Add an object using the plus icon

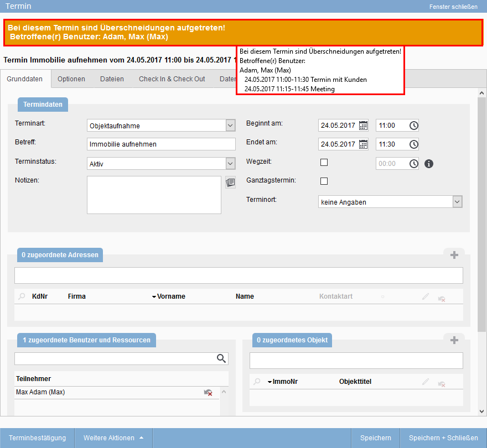(454, 340)
